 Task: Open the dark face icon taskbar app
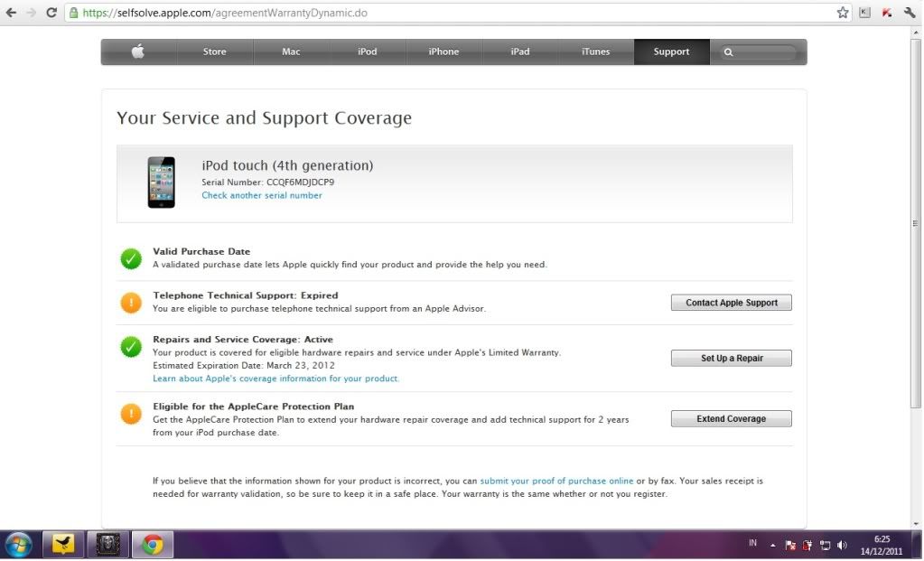(x=107, y=545)
